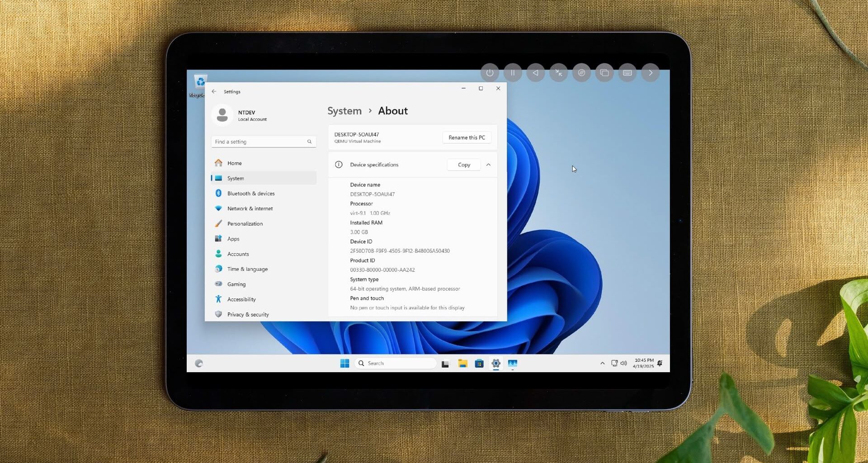Open Accounts settings
The height and width of the screenshot is (463, 868).
[264, 254]
